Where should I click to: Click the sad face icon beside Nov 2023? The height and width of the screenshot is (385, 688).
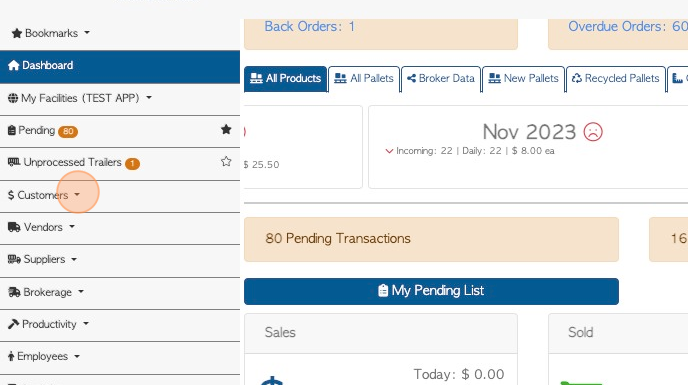coord(593,132)
